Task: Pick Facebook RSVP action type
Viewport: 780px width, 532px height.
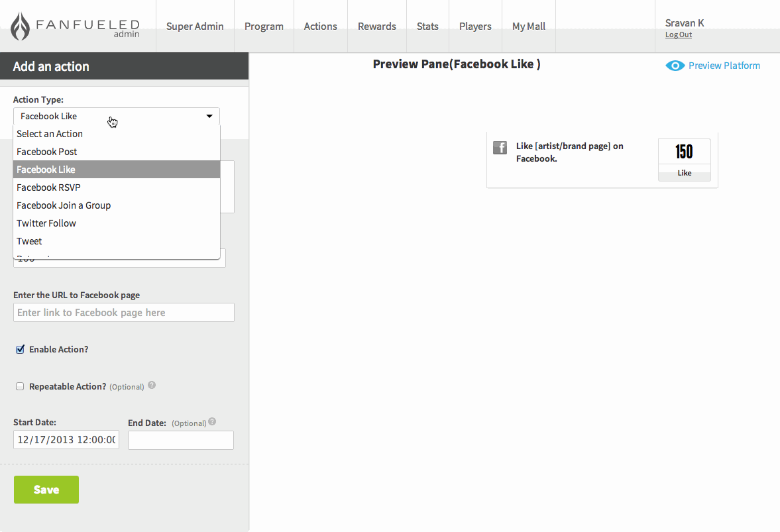Action: 117,187
